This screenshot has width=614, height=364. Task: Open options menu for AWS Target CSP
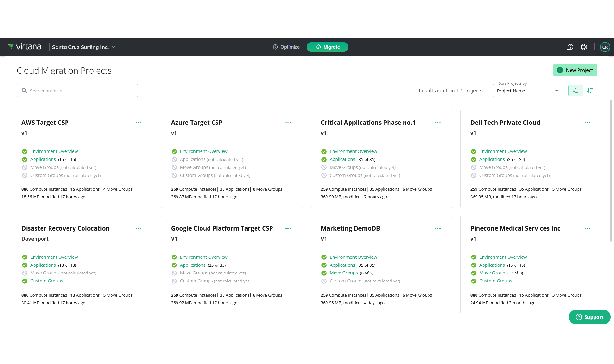[138, 123]
